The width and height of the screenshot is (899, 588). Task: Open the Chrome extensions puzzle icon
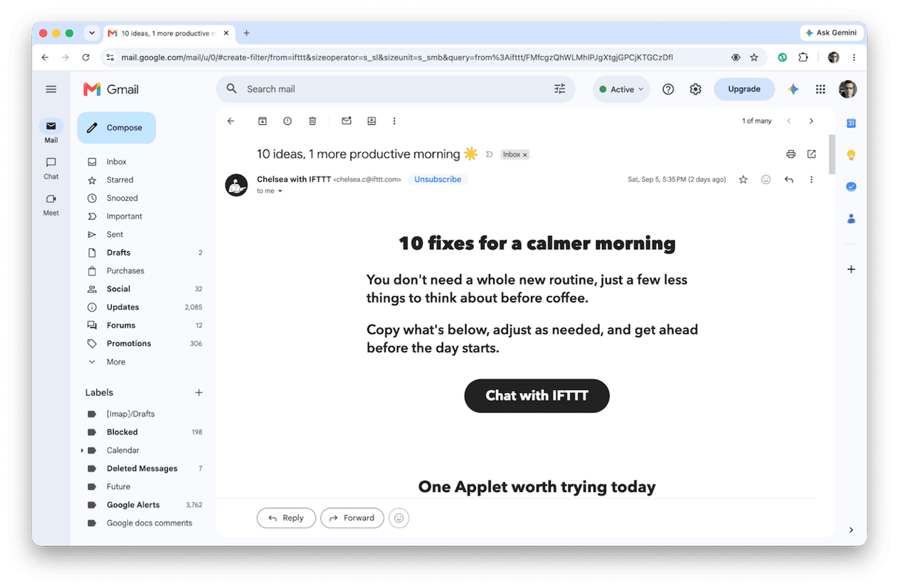(x=804, y=58)
